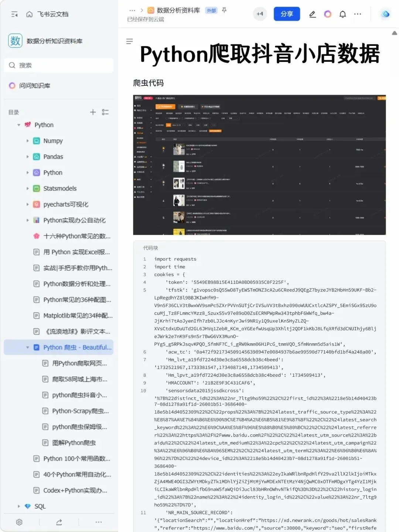Viewport: 399px width, 532px height.
Task: Expand the Python sub-folder arrow
Action: point(27,173)
